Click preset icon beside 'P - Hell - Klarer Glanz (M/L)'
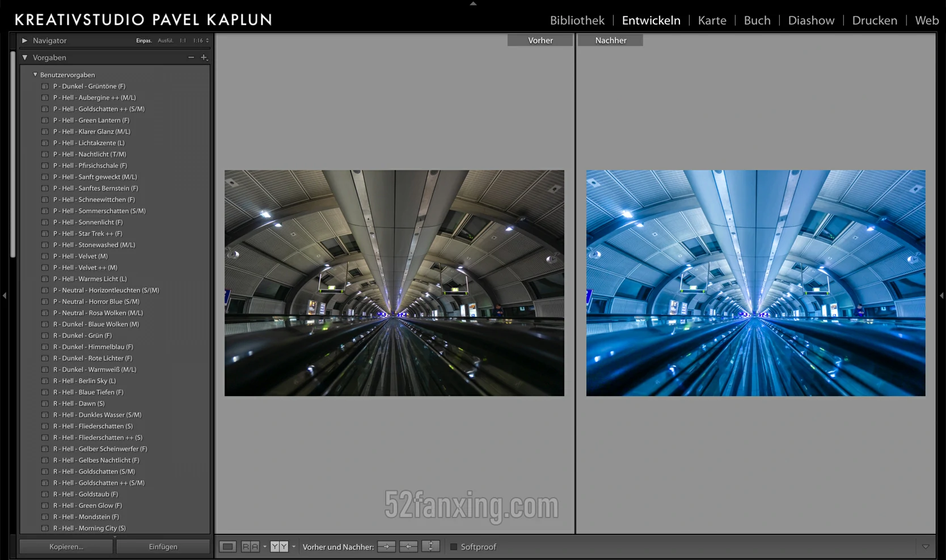The height and width of the screenshot is (560, 946). [x=45, y=131]
